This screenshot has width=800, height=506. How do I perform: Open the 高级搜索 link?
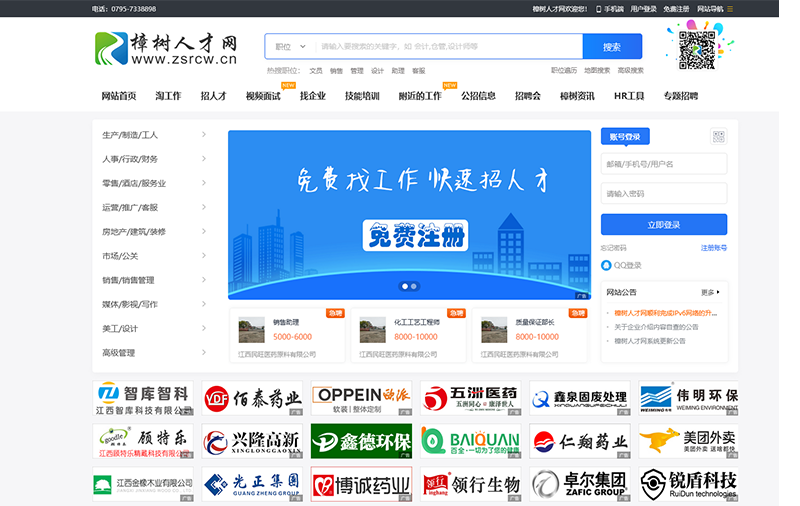point(631,70)
